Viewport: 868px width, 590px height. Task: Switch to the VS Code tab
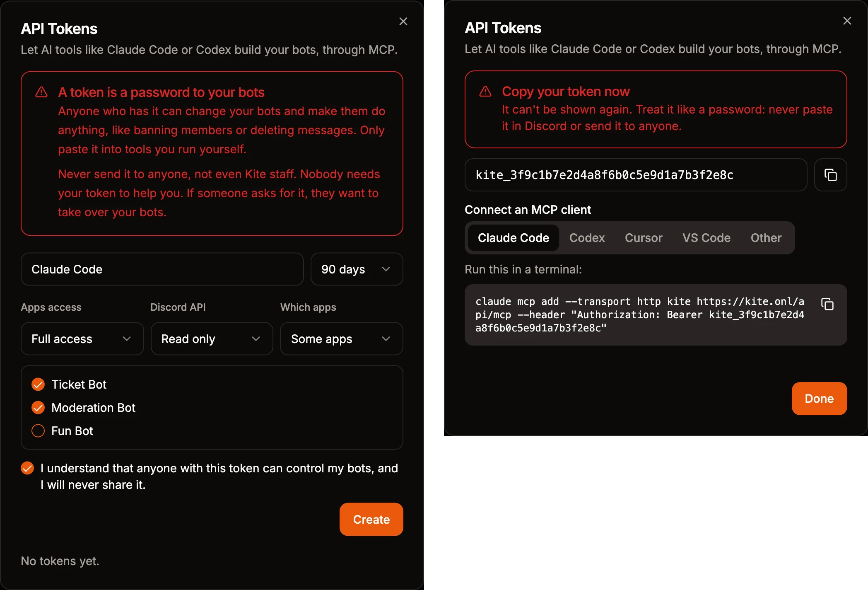pos(706,238)
